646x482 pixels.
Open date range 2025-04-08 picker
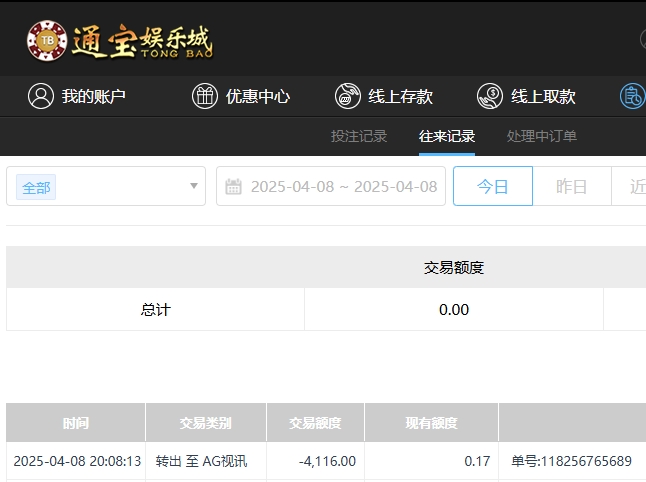(x=331, y=186)
